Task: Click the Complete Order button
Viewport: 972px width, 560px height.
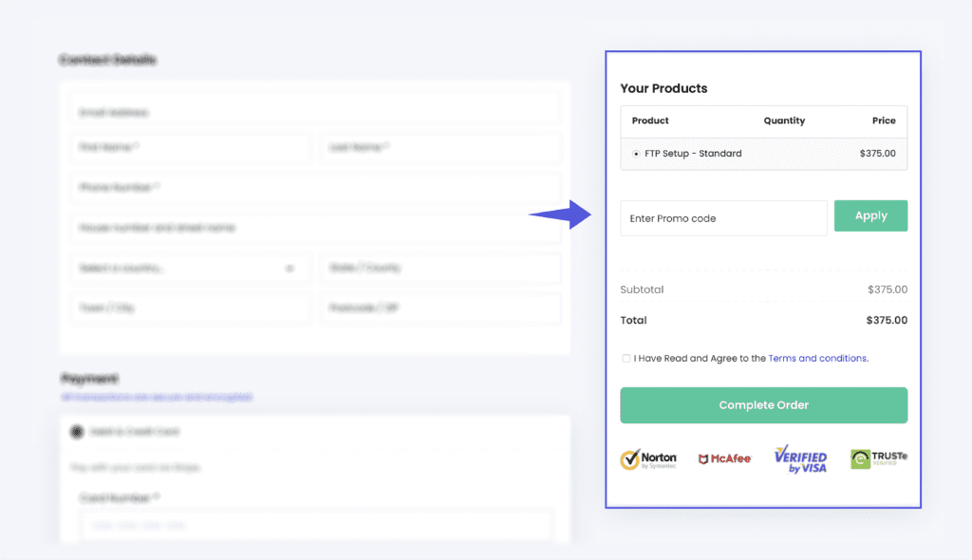Action: [763, 405]
